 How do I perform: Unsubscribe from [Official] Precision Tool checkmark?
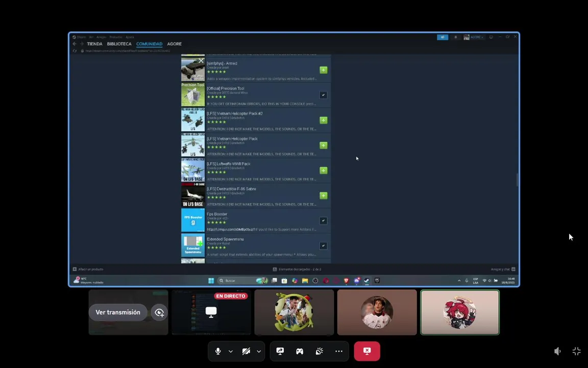tap(323, 95)
